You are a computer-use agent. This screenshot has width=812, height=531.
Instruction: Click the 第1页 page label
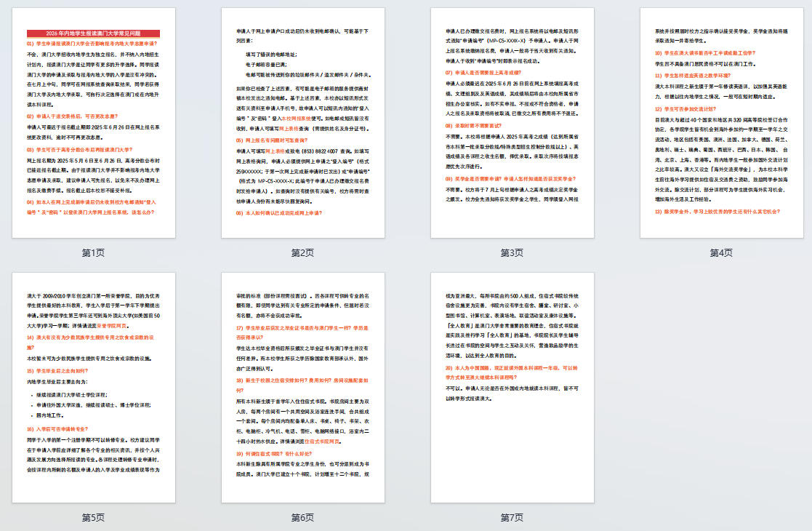[94, 253]
